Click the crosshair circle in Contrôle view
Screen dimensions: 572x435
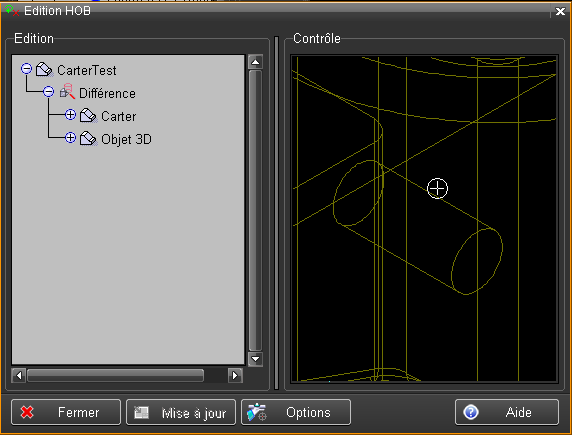point(437,188)
